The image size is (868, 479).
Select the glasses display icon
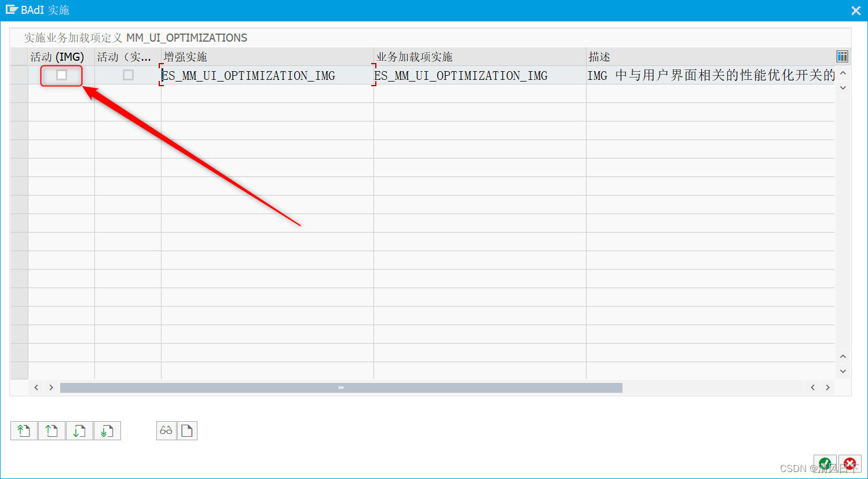point(166,430)
